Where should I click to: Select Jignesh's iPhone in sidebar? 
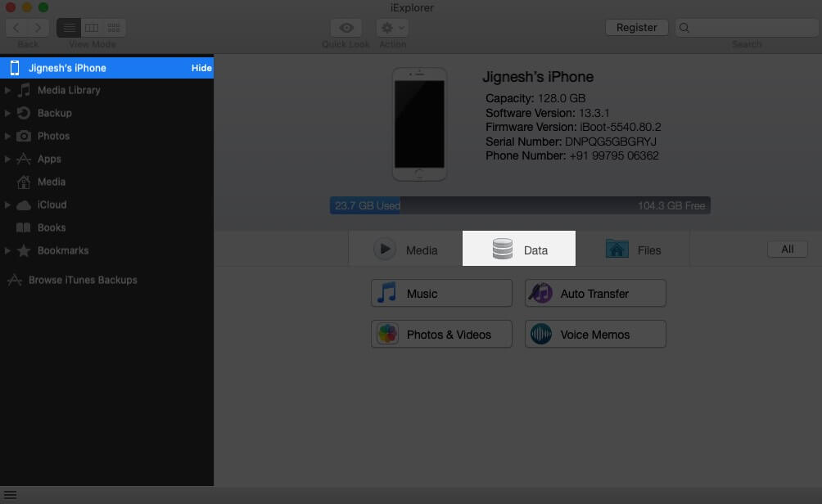(x=107, y=68)
